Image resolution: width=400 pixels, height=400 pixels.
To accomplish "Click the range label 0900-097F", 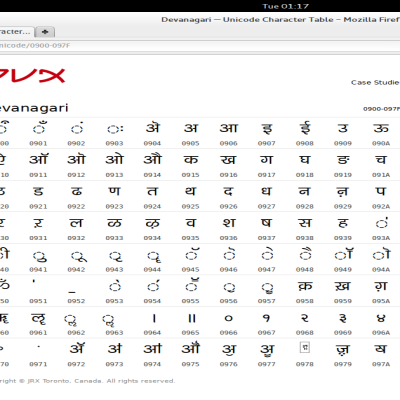I will coord(382,109).
